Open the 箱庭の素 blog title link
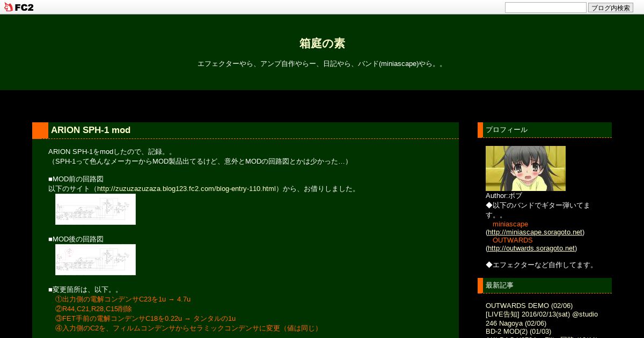 322,43
